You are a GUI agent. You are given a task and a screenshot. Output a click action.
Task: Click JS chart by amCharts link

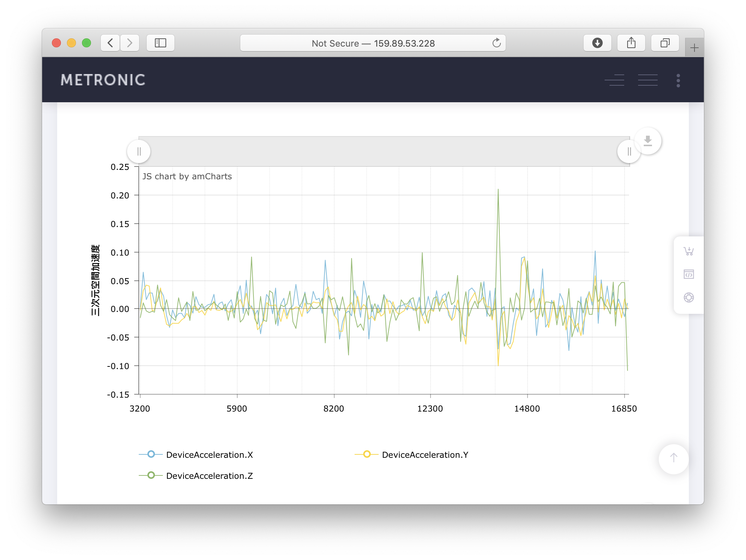[187, 177]
